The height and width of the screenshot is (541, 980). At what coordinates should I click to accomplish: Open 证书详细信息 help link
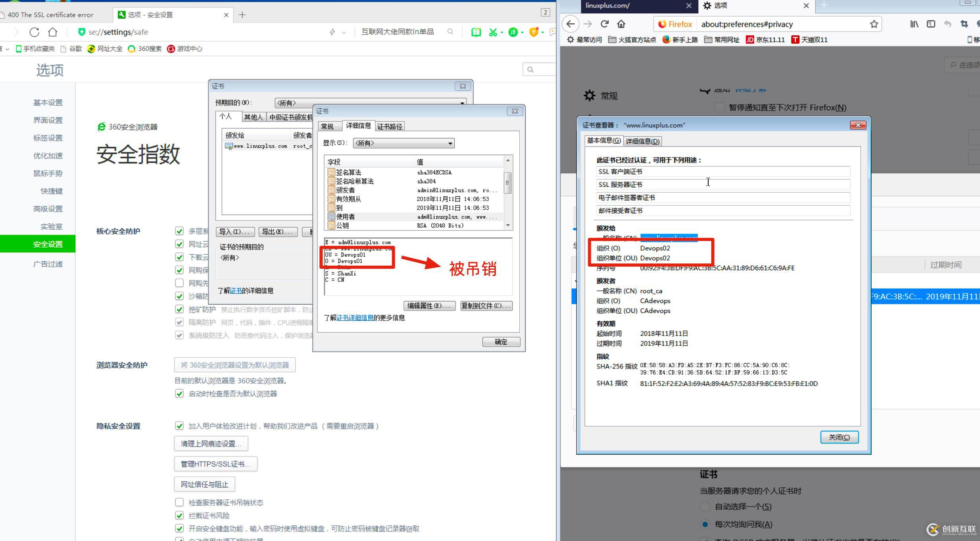(355, 318)
